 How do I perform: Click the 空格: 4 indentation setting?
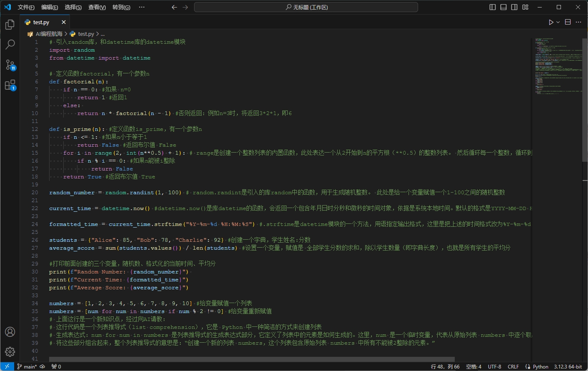point(473,366)
